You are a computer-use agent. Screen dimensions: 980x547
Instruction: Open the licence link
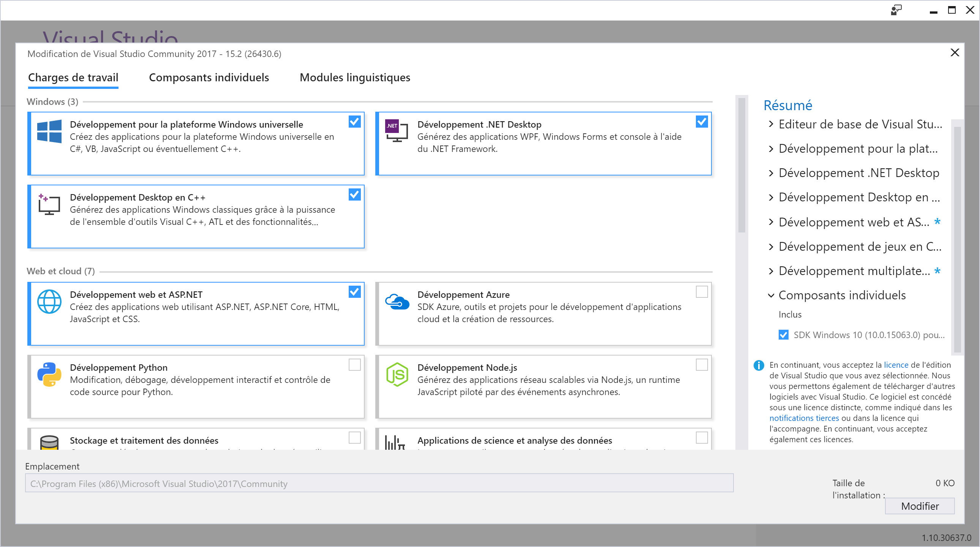pos(896,365)
